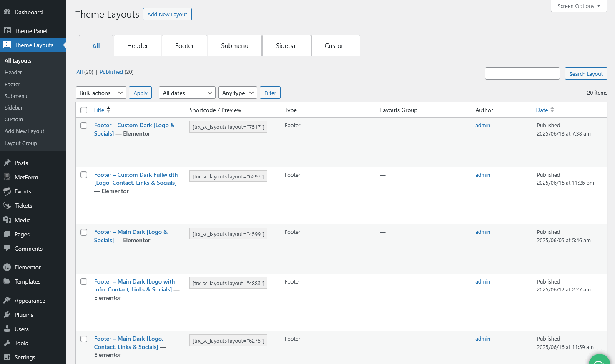The height and width of the screenshot is (364, 615).
Task: Open the Published (20) filter link
Action: tap(116, 72)
